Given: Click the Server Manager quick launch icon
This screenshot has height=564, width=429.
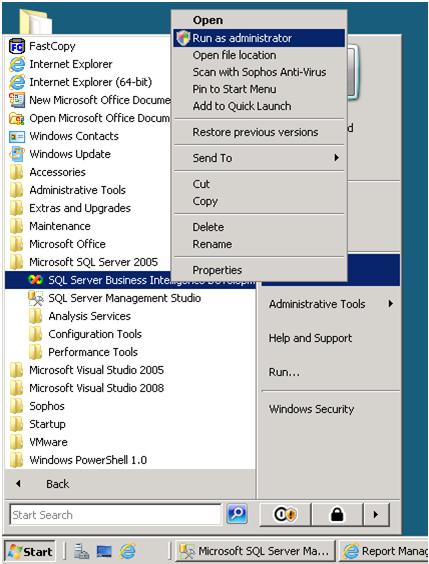Looking at the screenshot, I should [81, 551].
